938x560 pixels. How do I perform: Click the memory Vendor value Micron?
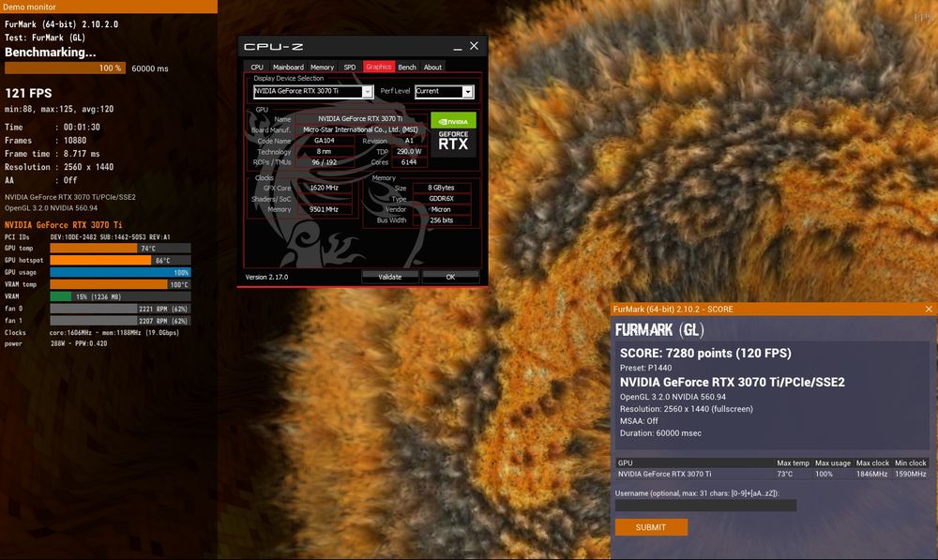(x=441, y=209)
